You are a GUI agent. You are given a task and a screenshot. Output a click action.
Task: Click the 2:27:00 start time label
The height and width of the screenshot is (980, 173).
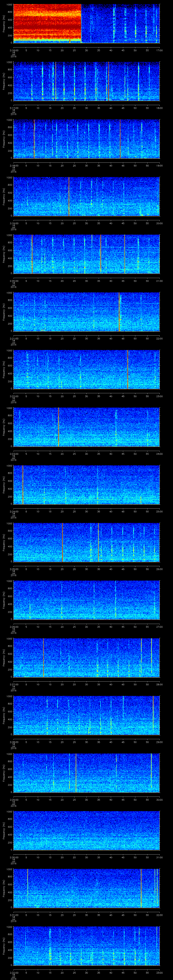[14, 684]
